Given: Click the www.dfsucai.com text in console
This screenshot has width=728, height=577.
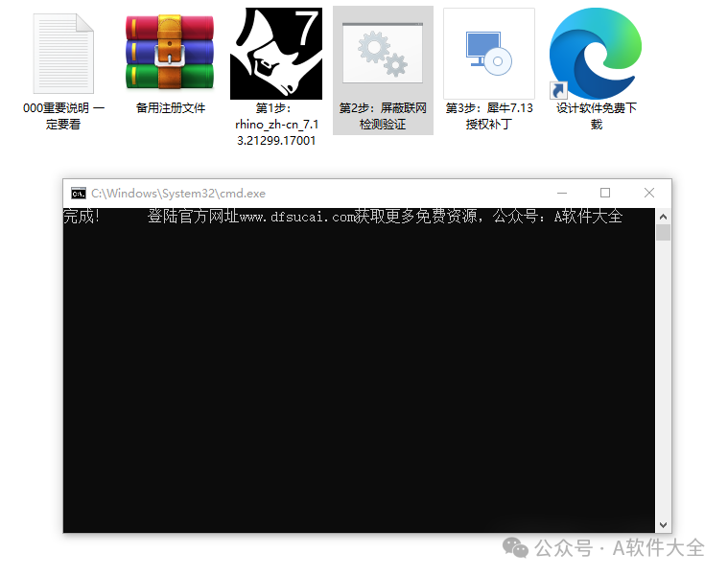Looking at the screenshot, I should click(297, 217).
